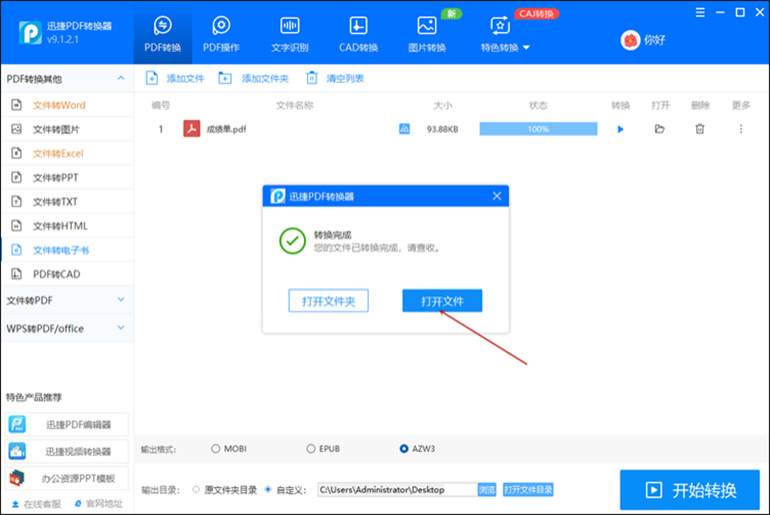
Task: Delete 成绩单.pdf using the trash icon
Action: click(700, 129)
